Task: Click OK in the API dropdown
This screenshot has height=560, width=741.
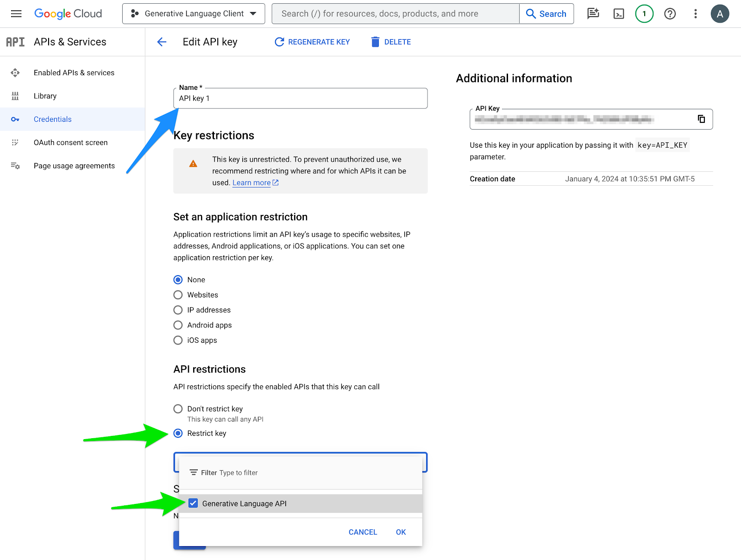Action: 401,532
